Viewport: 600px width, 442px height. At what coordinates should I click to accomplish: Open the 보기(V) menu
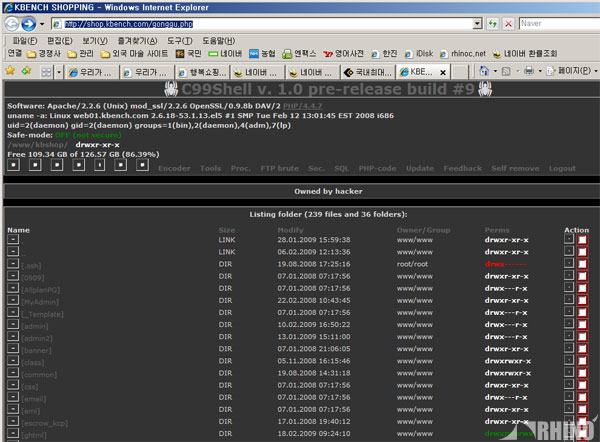click(95, 41)
